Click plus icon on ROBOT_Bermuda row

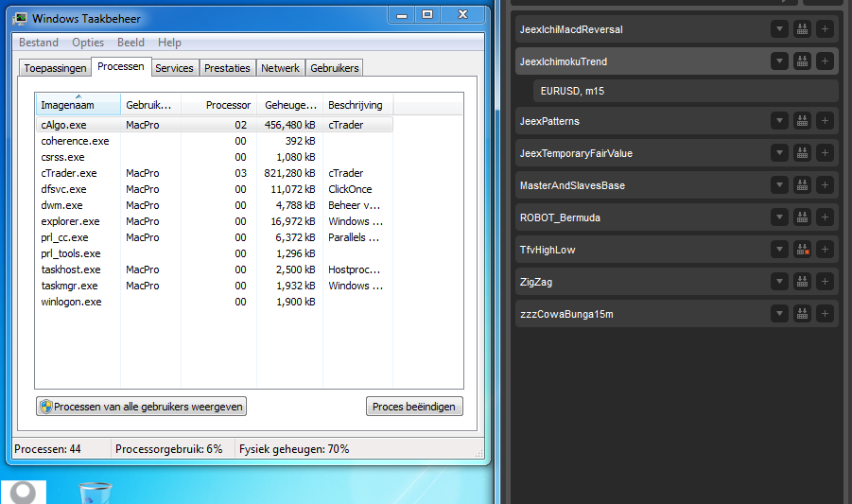click(825, 217)
